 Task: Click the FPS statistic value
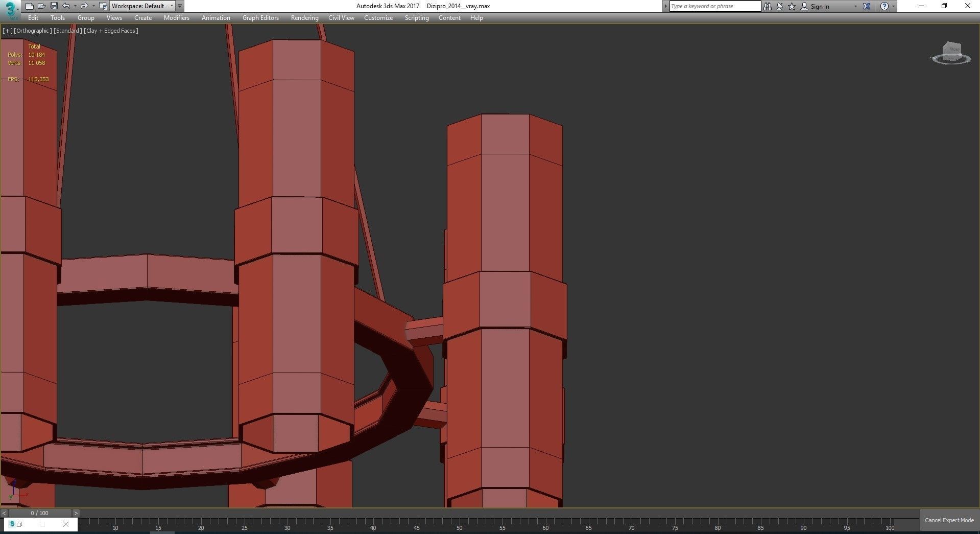(39, 79)
